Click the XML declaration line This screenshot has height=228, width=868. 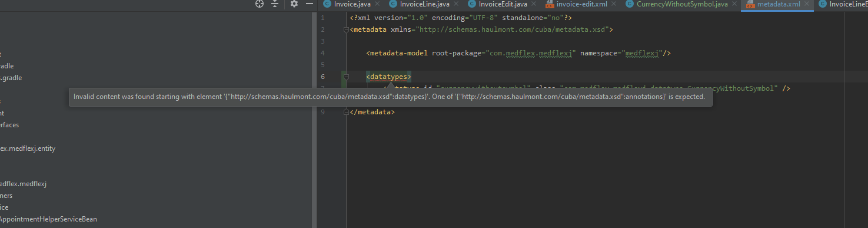(461, 18)
